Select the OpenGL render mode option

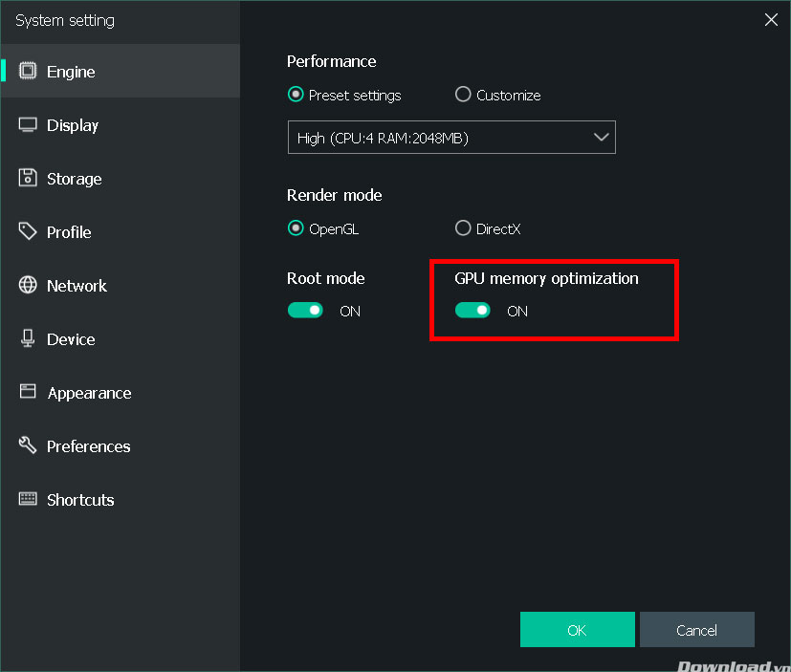(296, 228)
